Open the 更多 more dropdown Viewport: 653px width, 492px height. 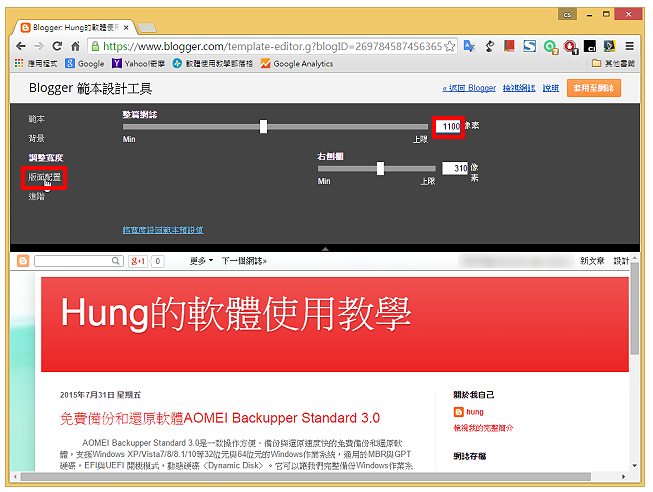(x=201, y=261)
